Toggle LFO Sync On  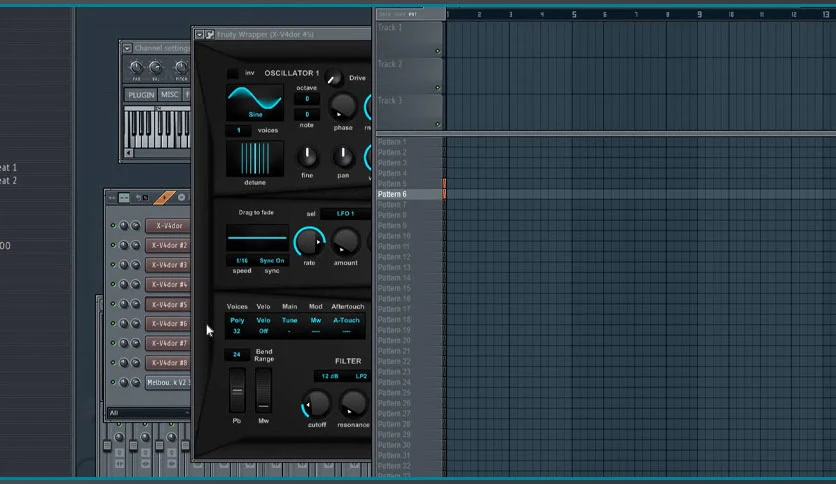click(x=272, y=261)
